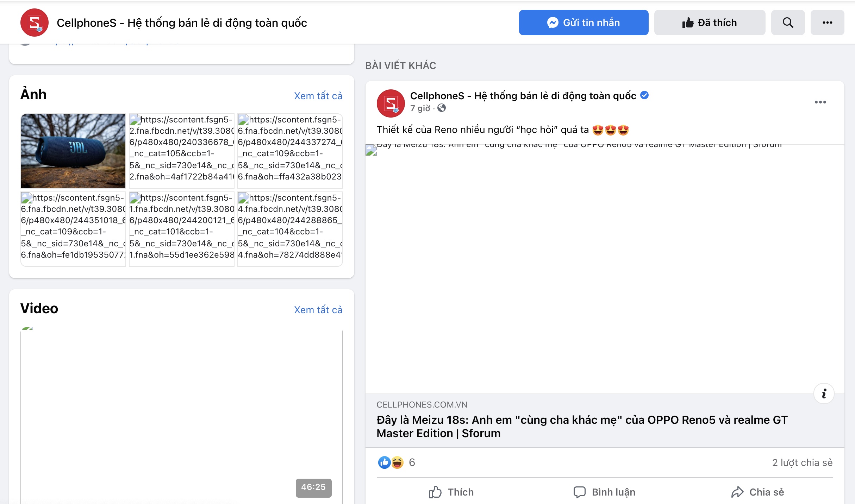Screen dimensions: 855x504
Task: Open broken photo with URL containing 244200121
Action: [182, 229]
